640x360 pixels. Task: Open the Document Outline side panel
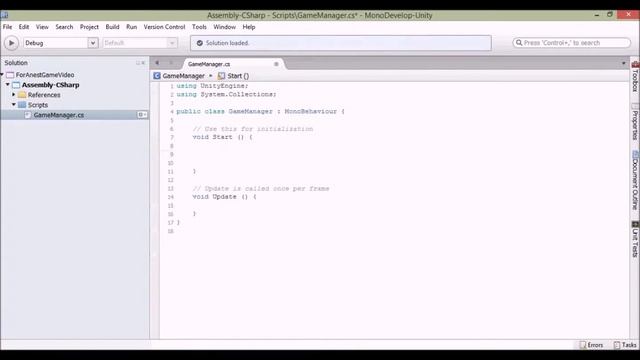(x=635, y=180)
